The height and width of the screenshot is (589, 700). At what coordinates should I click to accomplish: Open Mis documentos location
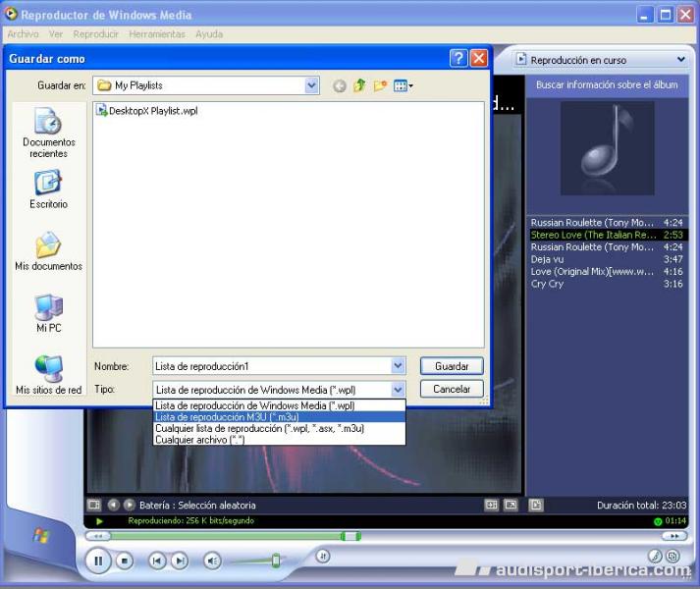tap(49, 251)
